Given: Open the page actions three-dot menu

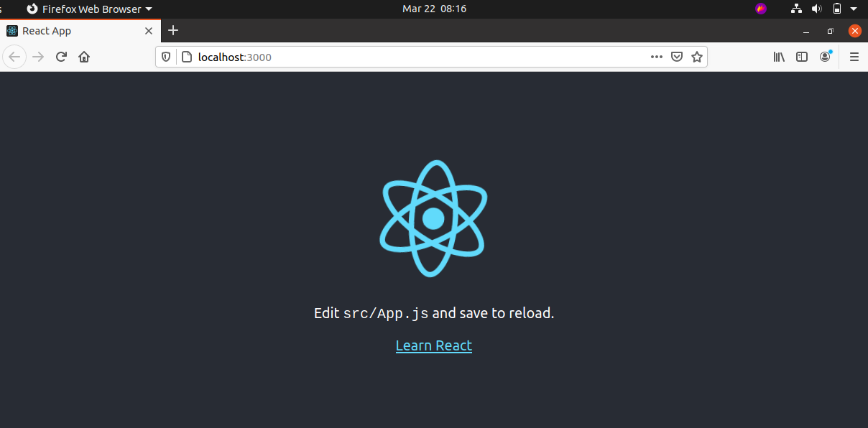Looking at the screenshot, I should 657,57.
